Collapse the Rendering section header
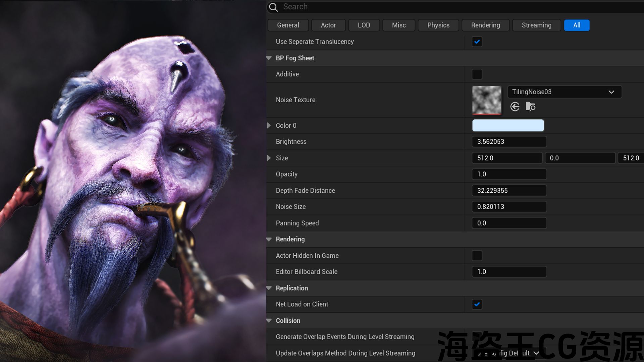Screen dimensions: 644x362 (x=269, y=239)
